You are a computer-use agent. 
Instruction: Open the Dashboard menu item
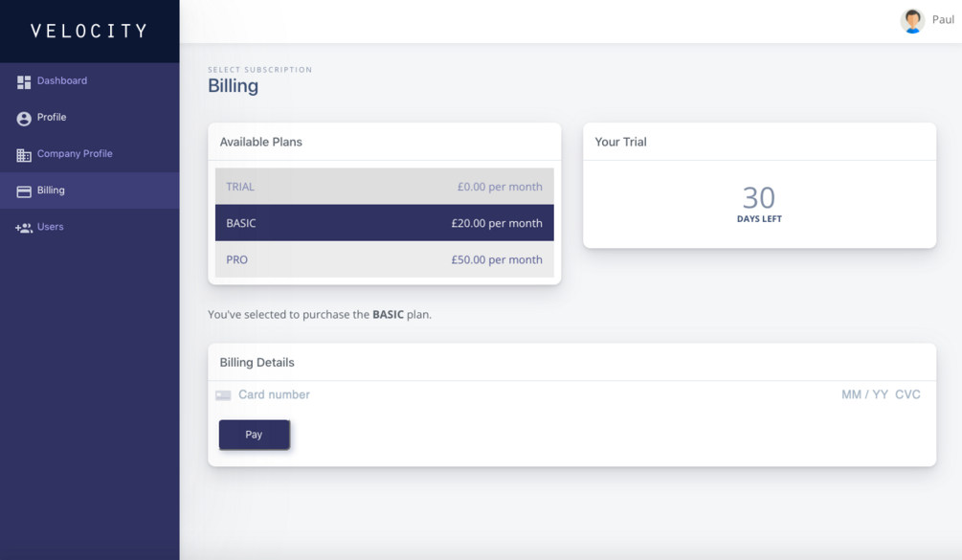point(62,81)
